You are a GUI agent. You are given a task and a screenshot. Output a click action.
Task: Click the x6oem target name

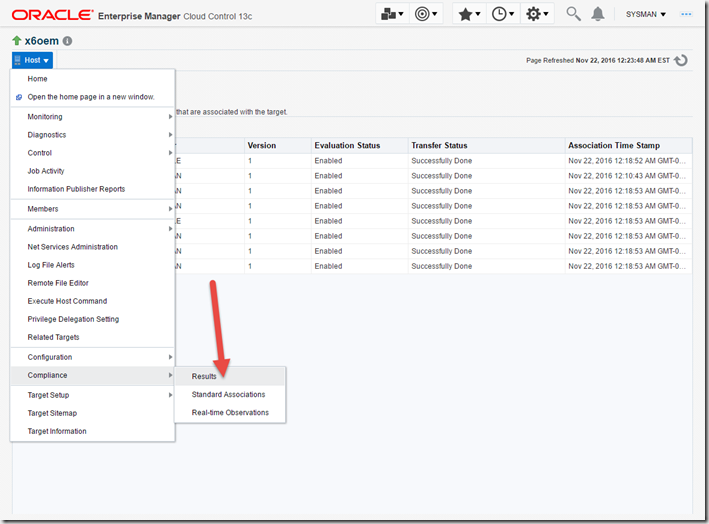42,41
